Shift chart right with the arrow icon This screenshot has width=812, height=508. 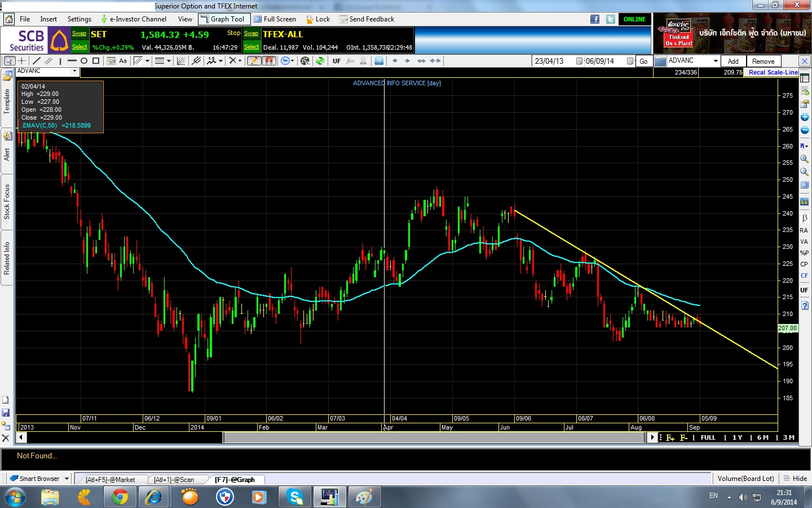(407, 61)
